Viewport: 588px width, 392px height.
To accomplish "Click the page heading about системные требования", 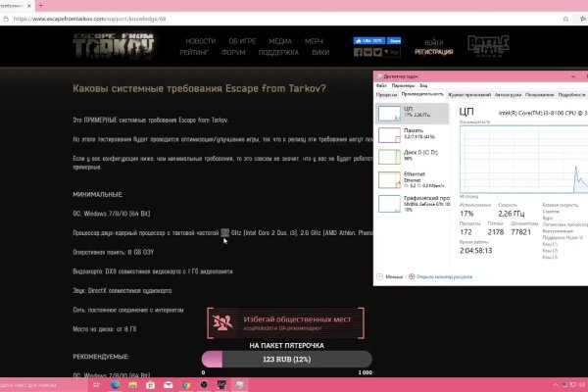I will 199,88.
